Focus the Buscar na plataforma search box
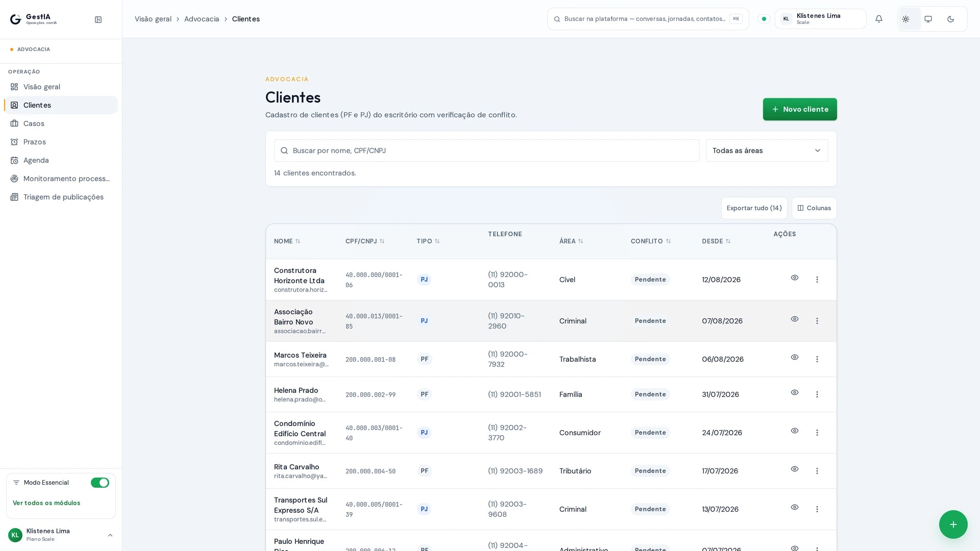The height and width of the screenshot is (551, 980). [x=648, y=19]
